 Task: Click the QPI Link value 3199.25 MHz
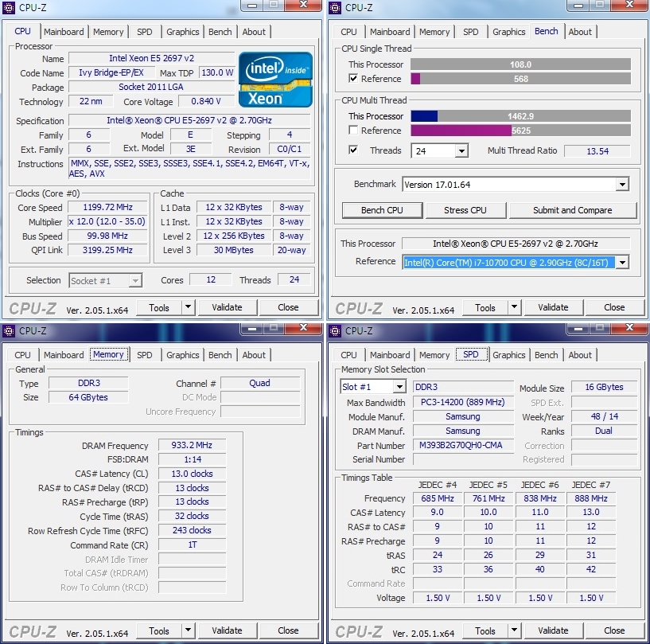click(x=107, y=250)
